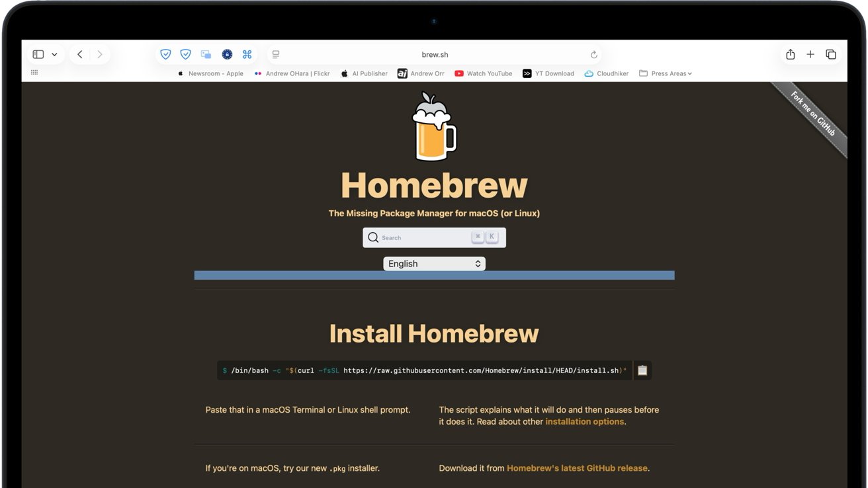The width and height of the screenshot is (868, 488).
Task: Expand the Press Areas bookmarks folder
Action: click(x=665, y=73)
